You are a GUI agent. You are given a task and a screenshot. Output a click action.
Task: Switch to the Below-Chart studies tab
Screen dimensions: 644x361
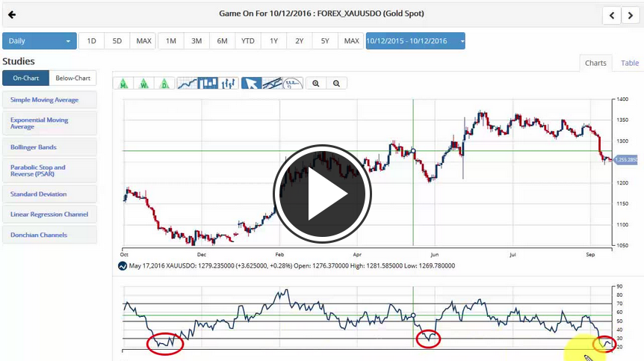click(72, 78)
